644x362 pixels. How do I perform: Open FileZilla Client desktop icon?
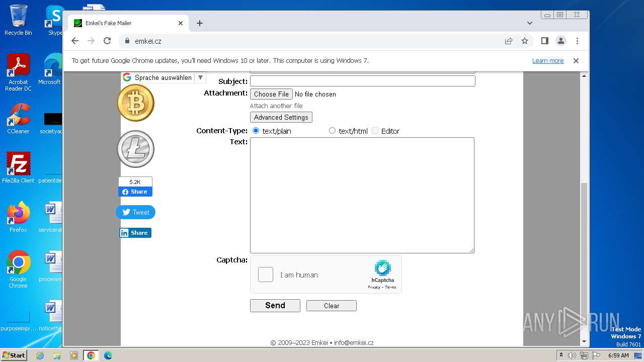(18, 167)
